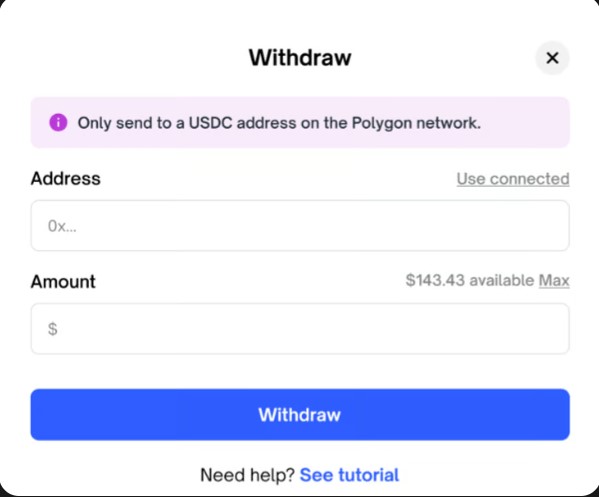Use the connected wallet address
The width and height of the screenshot is (599, 497).
(513, 179)
